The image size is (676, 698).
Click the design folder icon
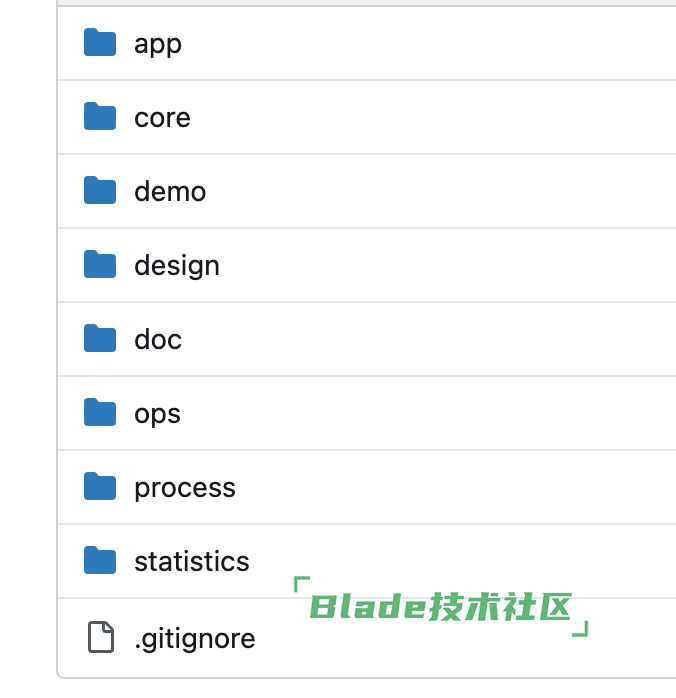[100, 264]
